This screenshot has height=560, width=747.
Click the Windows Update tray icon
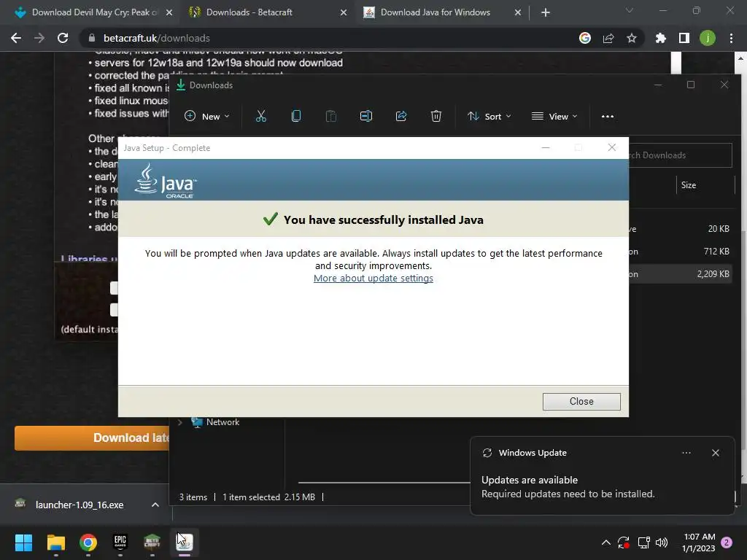(624, 542)
